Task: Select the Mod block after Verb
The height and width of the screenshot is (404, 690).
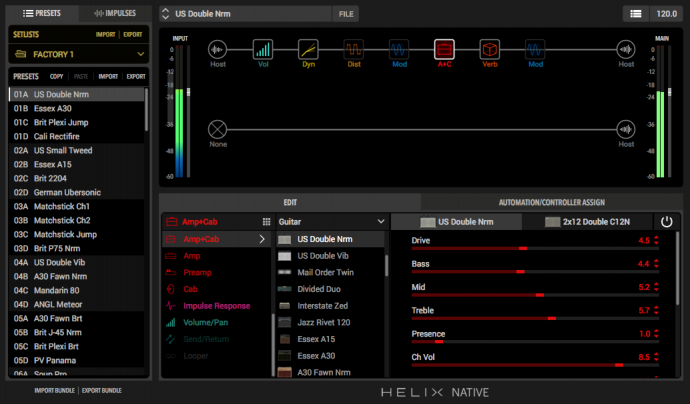Action: (535, 49)
